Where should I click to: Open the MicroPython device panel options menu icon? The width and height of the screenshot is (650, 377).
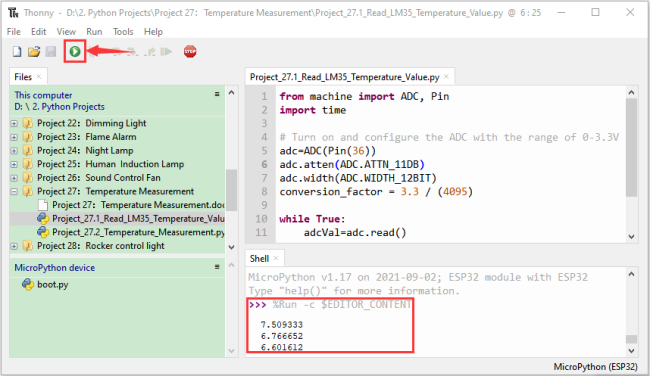(217, 267)
